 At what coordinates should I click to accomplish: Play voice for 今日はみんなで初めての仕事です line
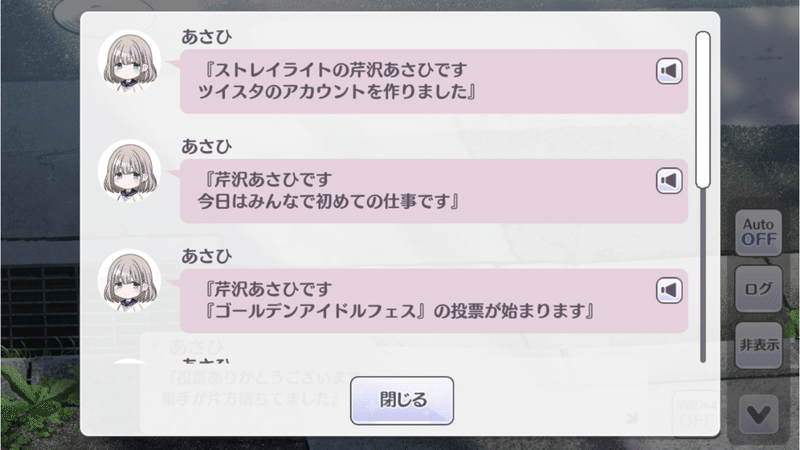(669, 181)
